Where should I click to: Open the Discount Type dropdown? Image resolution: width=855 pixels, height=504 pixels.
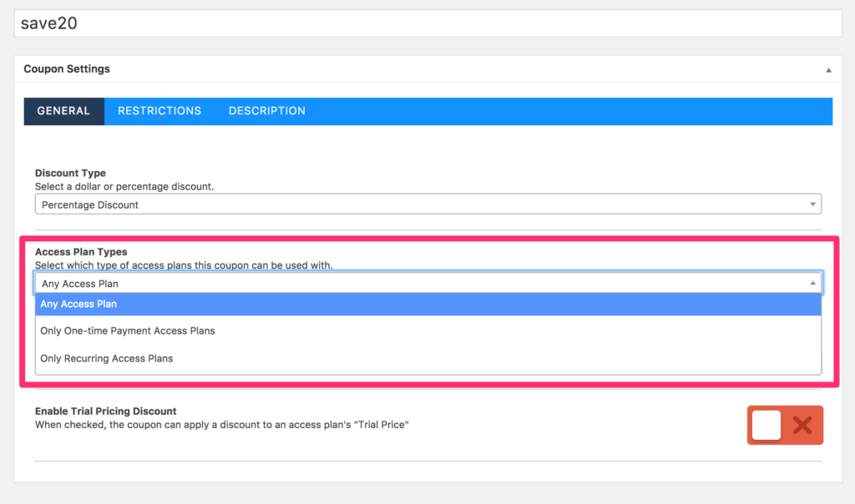pos(428,204)
